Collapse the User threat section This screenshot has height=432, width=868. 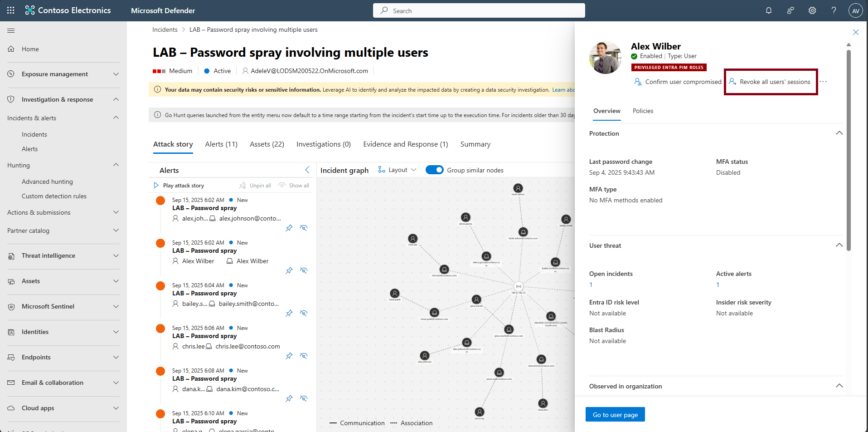[839, 245]
